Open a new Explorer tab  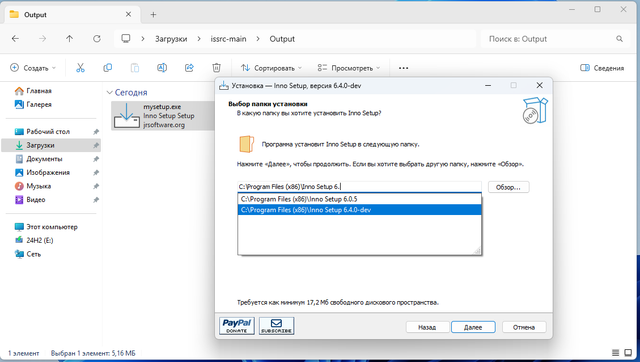click(x=153, y=15)
